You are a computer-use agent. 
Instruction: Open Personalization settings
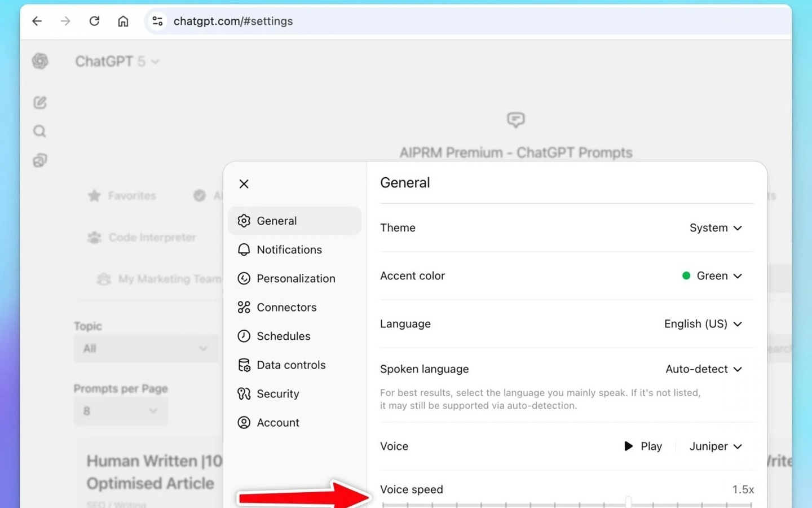click(294, 278)
